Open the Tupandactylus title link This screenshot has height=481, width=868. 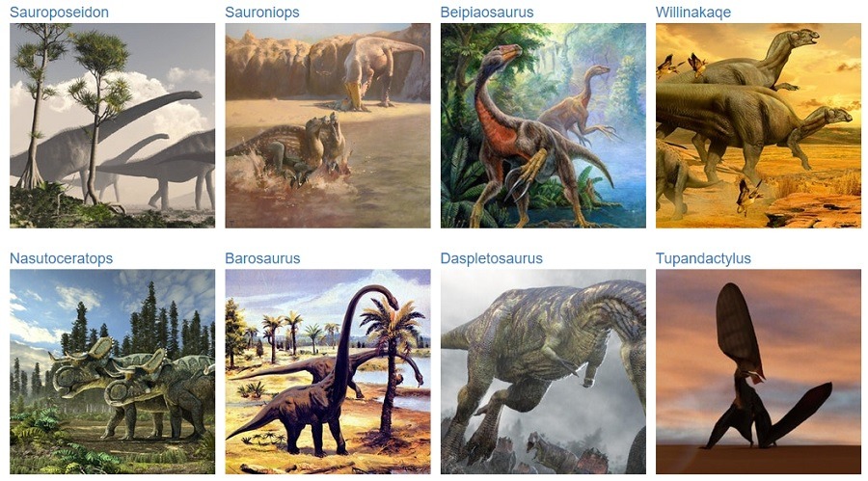click(x=703, y=258)
